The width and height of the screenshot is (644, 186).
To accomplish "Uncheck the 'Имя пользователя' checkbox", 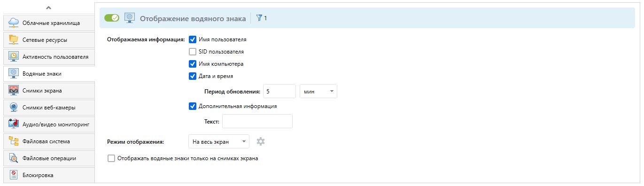I will 192,39.
